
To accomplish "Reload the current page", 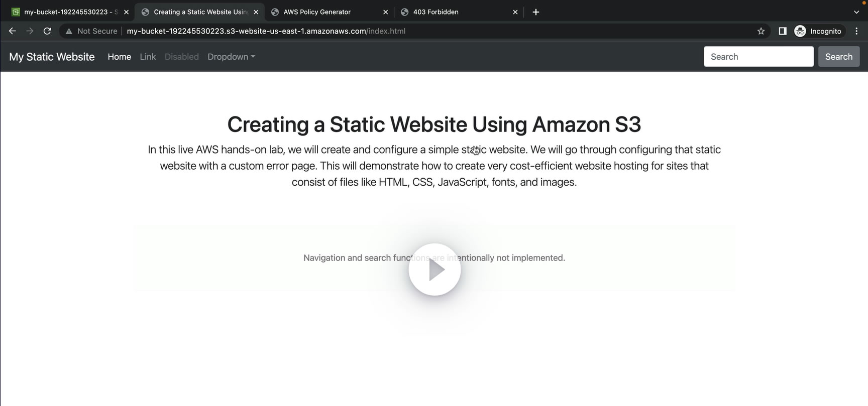I will [47, 31].
